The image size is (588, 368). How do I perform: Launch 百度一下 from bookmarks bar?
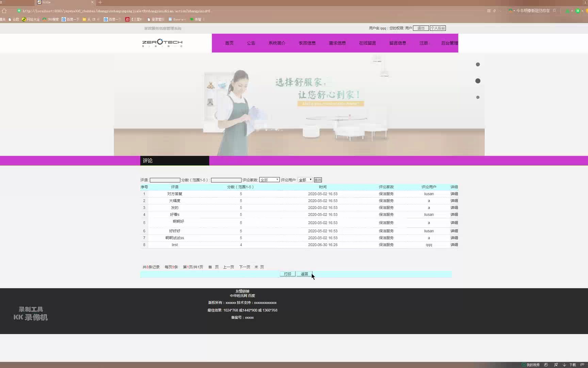coord(70,19)
